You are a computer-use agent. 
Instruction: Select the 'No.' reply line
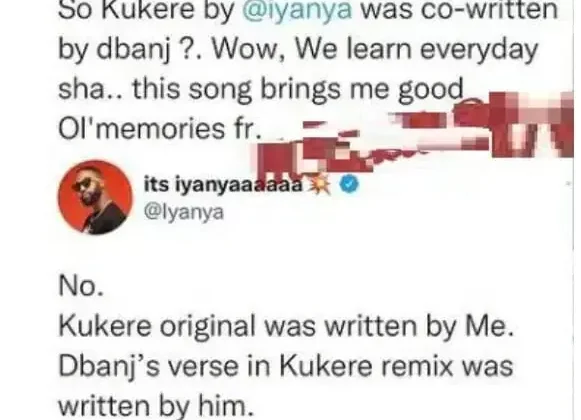(x=81, y=286)
